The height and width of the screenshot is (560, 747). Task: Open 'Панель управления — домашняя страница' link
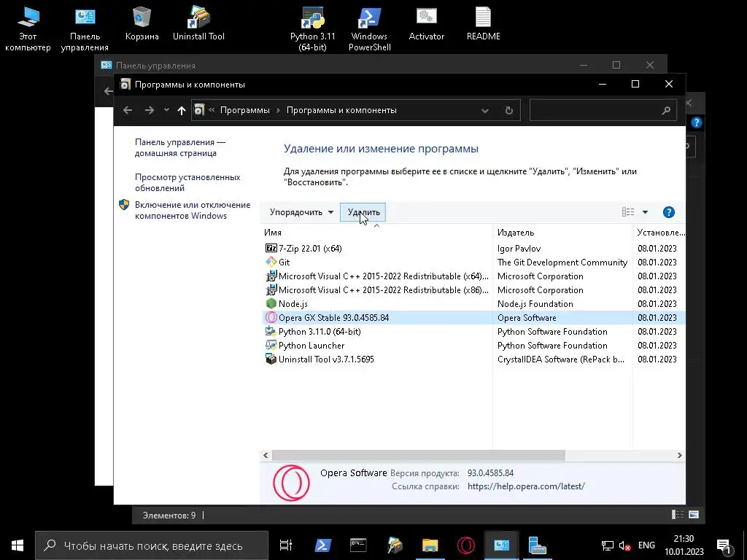click(180, 147)
